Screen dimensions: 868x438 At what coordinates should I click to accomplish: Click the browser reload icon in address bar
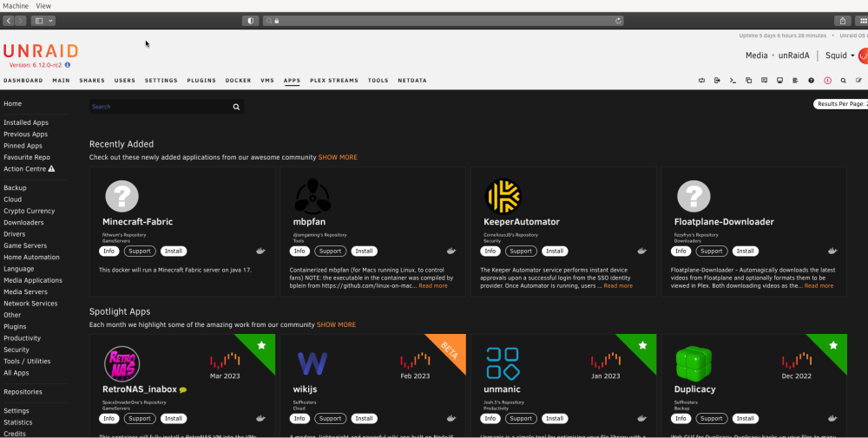coord(618,21)
